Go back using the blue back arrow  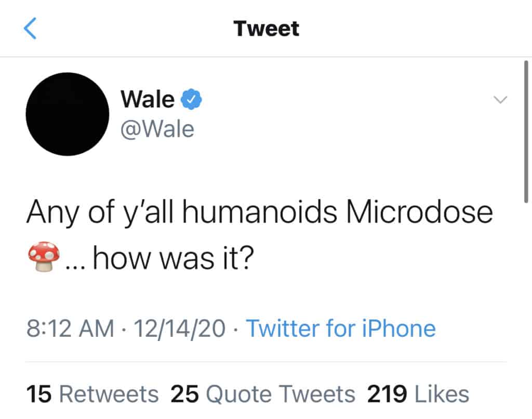click(x=31, y=29)
